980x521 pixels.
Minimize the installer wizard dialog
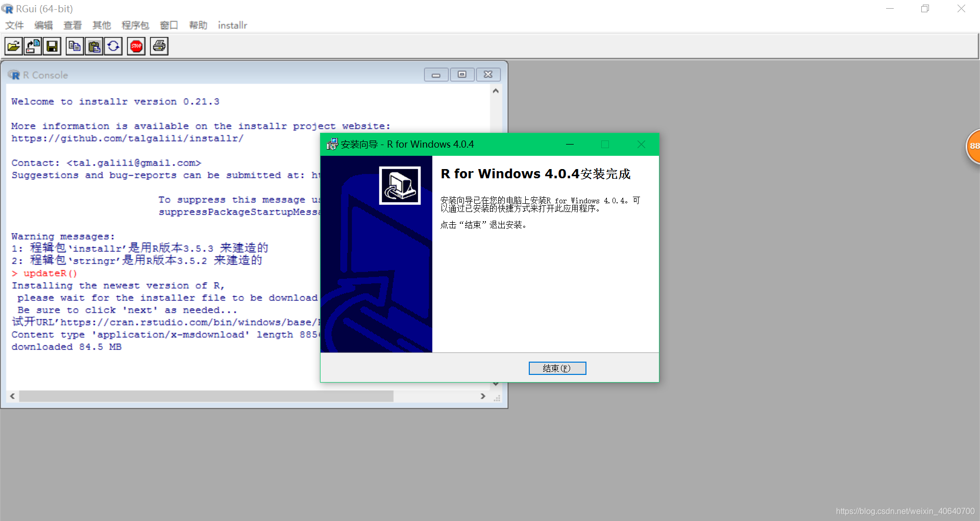[570, 145]
